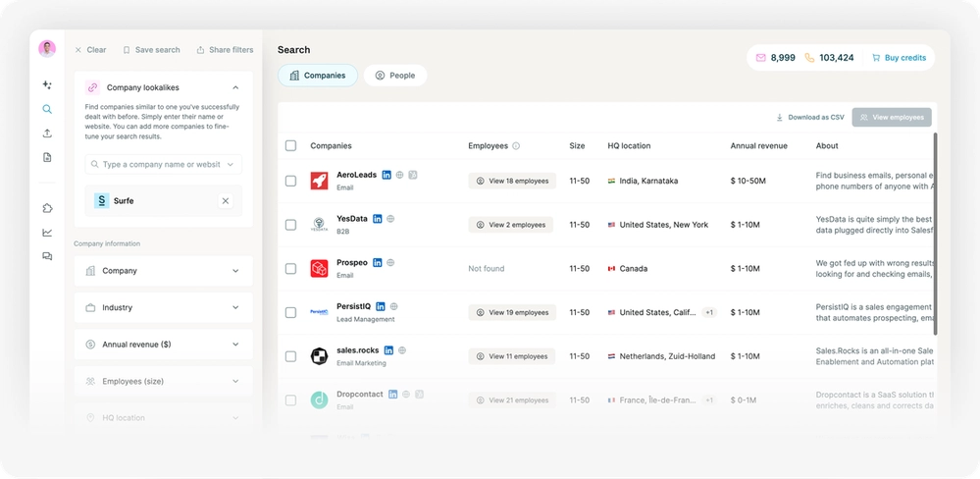Viewport: 980px width, 479px height.
Task: Expand the Annual revenue ($) filter
Action: pos(164,345)
